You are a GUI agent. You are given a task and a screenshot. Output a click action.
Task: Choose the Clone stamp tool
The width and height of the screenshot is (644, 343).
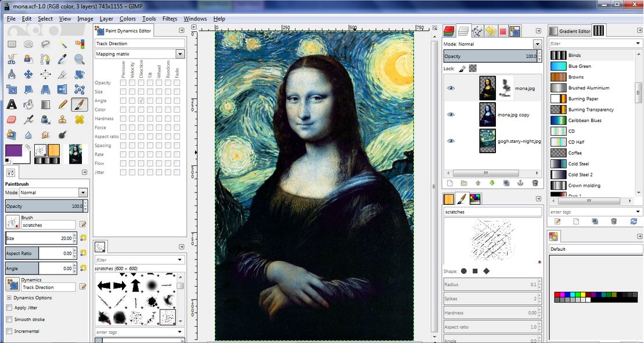point(63,120)
